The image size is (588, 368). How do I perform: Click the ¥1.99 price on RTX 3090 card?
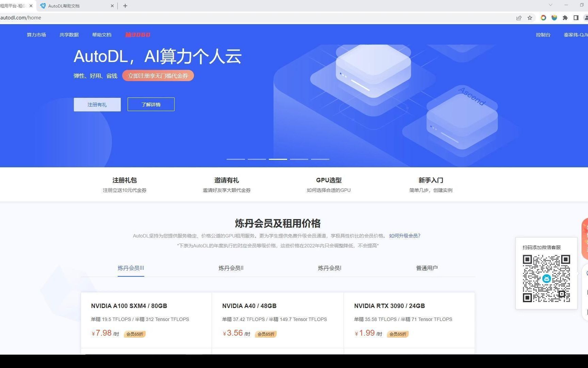365,333
